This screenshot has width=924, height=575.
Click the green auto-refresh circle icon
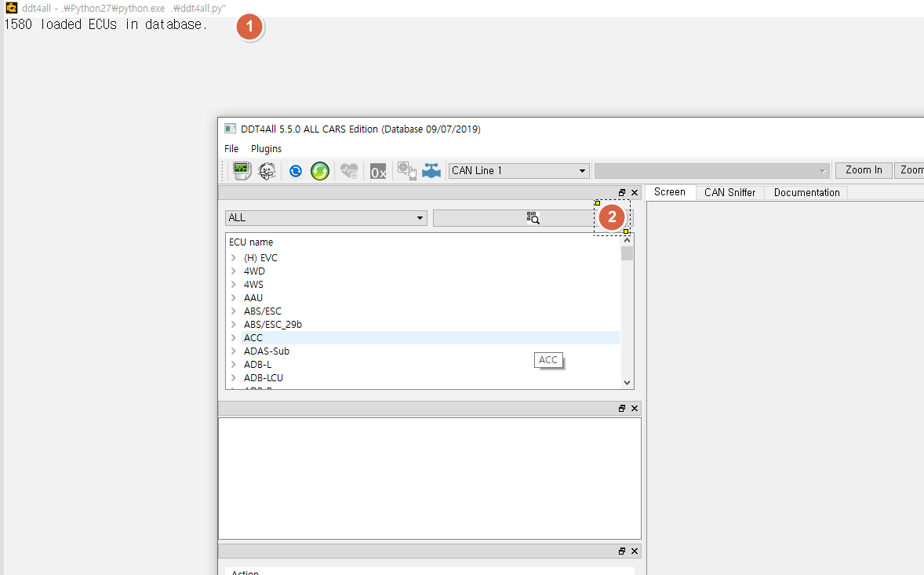(320, 171)
